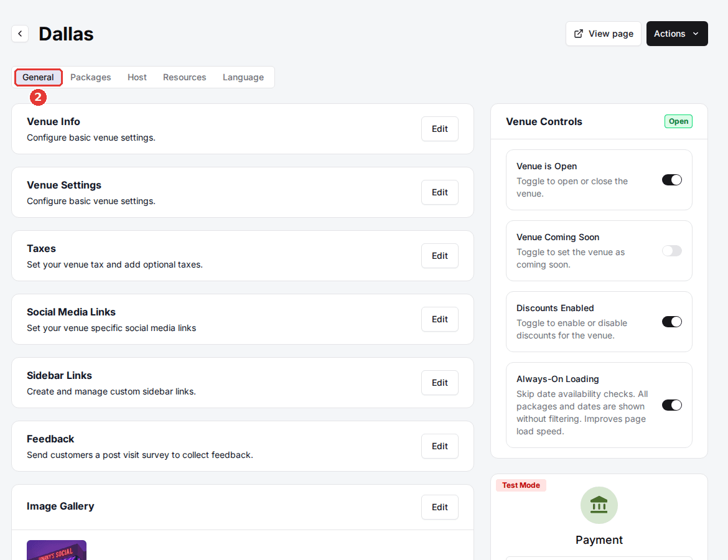The height and width of the screenshot is (560, 728).
Task: Click the View page button
Action: click(603, 34)
